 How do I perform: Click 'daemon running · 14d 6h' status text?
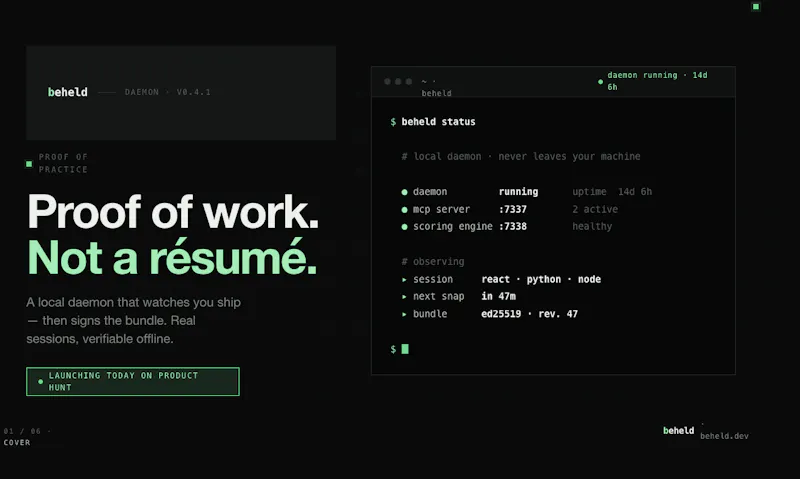[657, 81]
